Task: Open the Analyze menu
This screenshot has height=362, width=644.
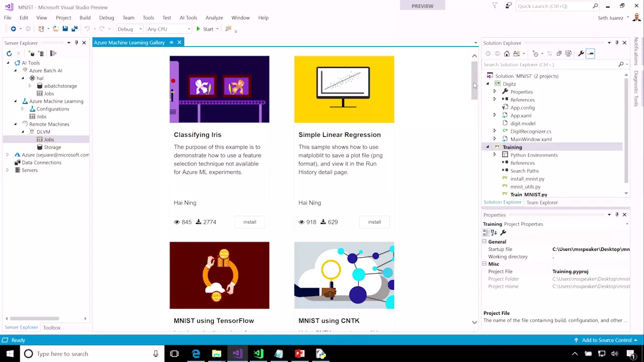Action: click(x=214, y=18)
